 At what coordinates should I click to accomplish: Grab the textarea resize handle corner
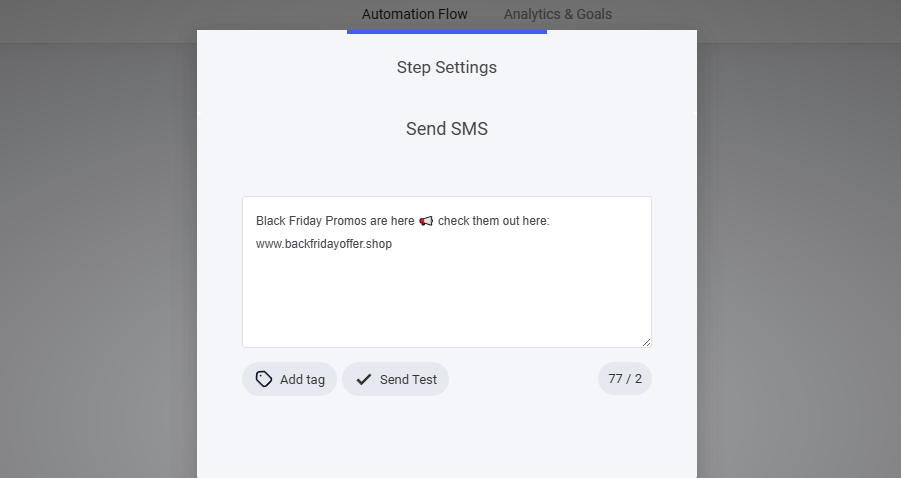[646, 342]
